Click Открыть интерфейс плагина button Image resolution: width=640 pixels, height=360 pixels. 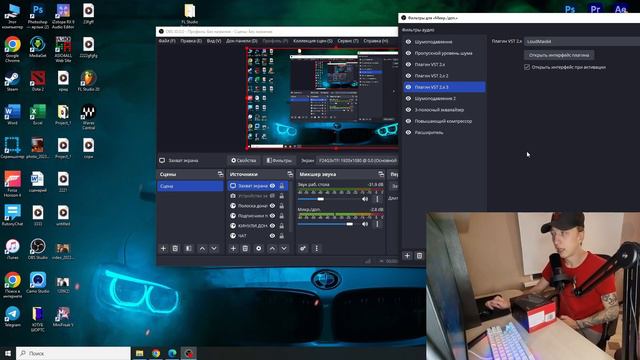click(x=559, y=55)
